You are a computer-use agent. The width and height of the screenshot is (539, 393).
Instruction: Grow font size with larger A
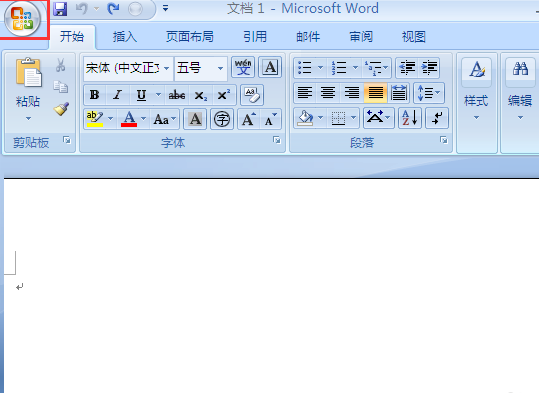click(x=249, y=119)
